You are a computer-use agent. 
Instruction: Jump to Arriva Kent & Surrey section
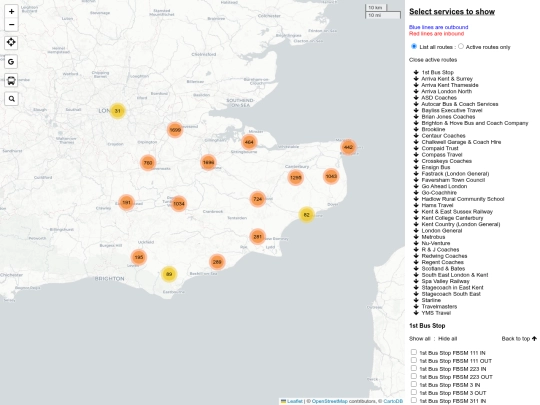447,79
